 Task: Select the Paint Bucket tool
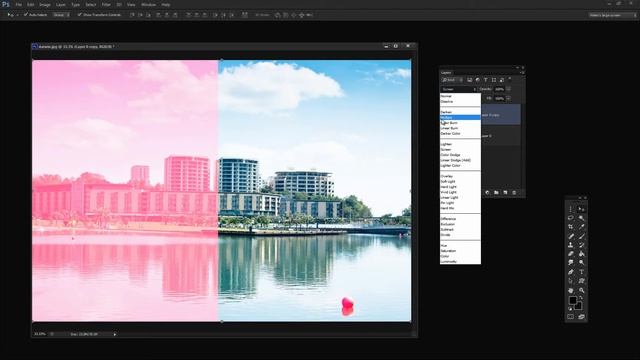click(x=582, y=254)
